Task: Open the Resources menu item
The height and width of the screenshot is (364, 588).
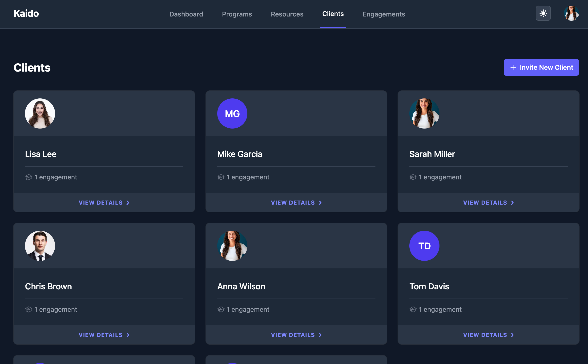Action: [x=287, y=14]
